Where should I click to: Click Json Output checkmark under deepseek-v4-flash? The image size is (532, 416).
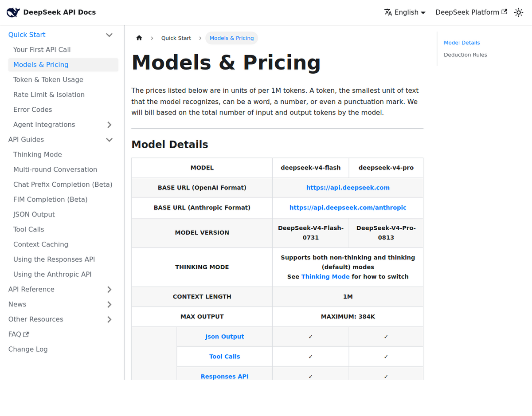click(x=311, y=337)
